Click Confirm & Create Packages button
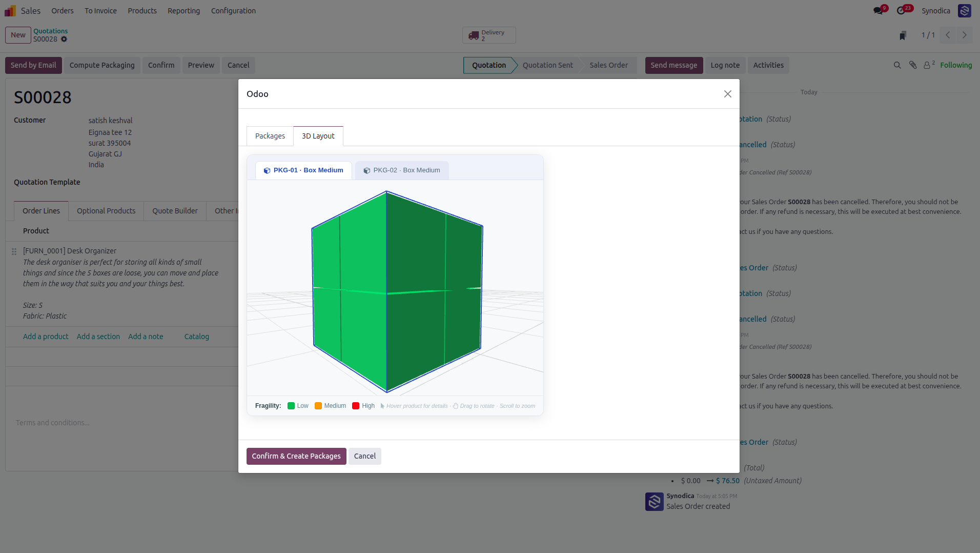This screenshot has width=980, height=553. click(x=296, y=456)
